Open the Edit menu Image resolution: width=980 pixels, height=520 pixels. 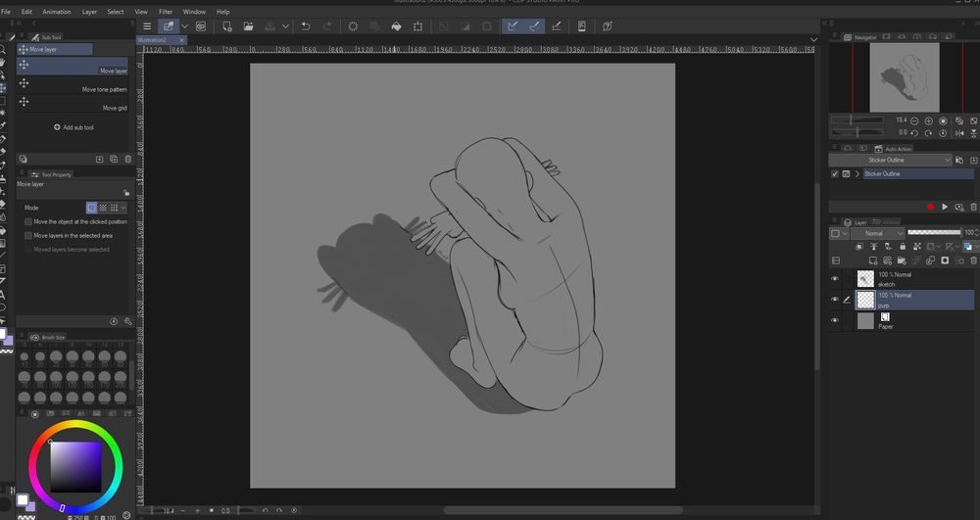pos(26,11)
